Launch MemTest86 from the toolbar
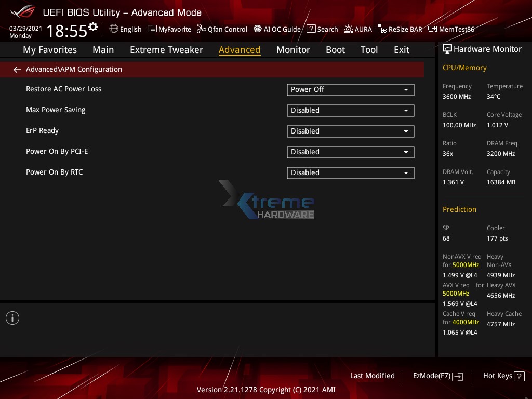532x399 pixels. click(x=451, y=29)
